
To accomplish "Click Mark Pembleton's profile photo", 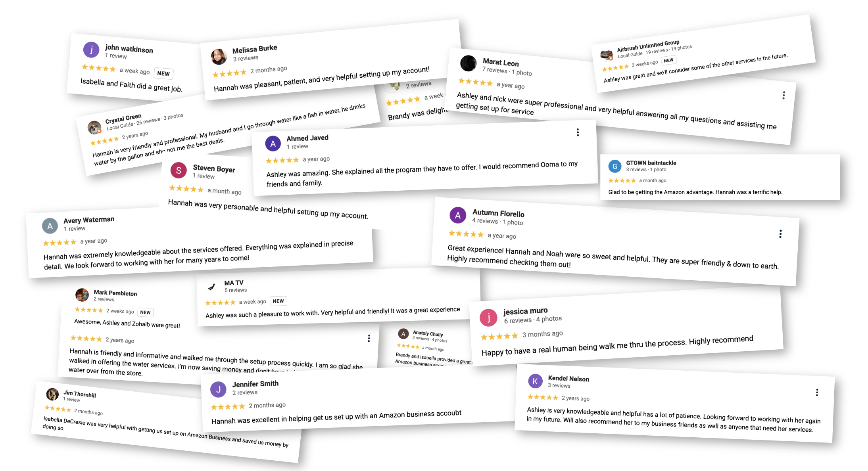I will 82,295.
